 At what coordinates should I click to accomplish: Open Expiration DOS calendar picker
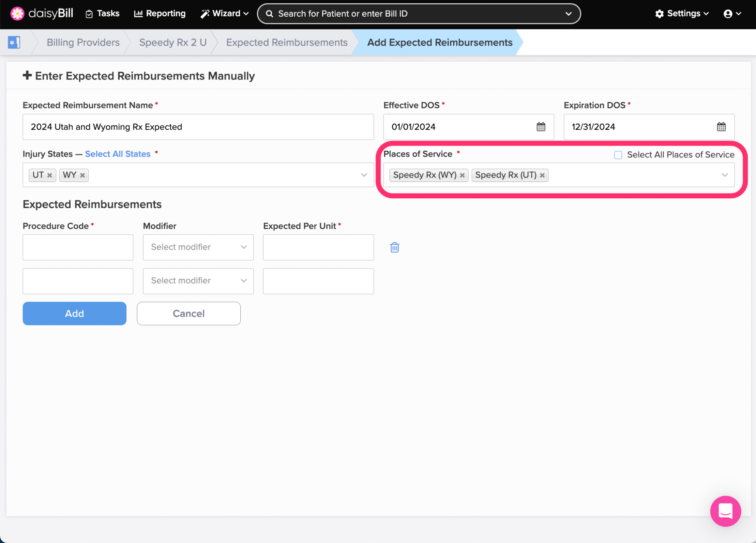click(x=721, y=127)
